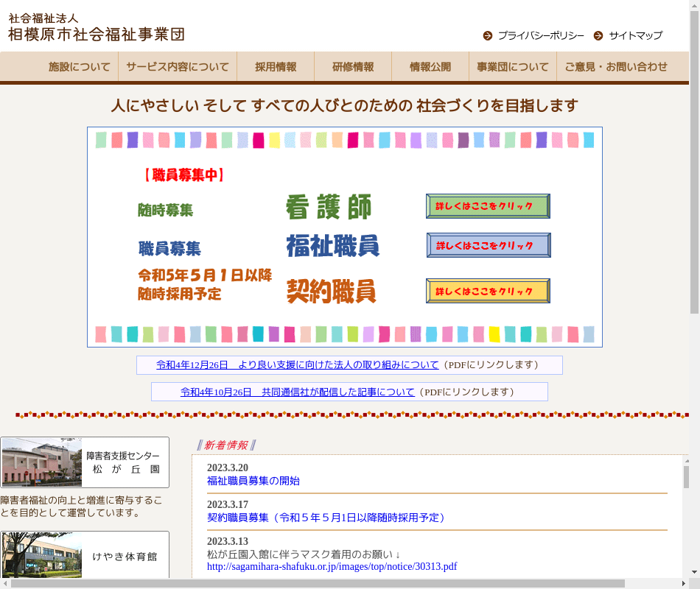Open the プライバシーポリシー link
The width and height of the screenshot is (700, 589).
point(540,35)
